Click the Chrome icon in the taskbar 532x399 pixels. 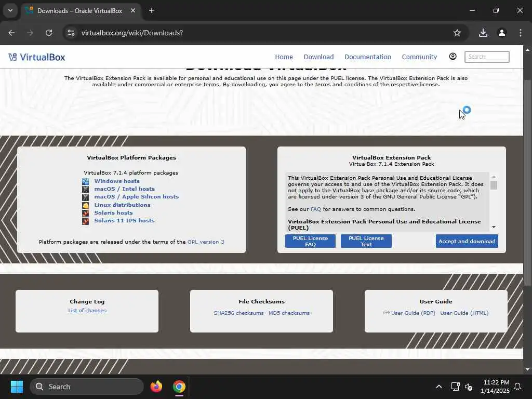pyautogui.click(x=179, y=387)
